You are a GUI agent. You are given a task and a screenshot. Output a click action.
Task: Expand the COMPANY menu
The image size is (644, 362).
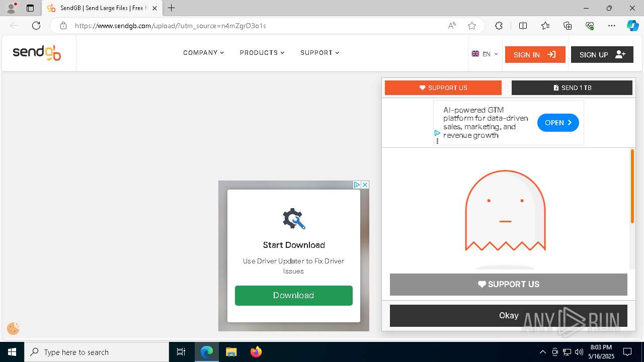click(204, 53)
